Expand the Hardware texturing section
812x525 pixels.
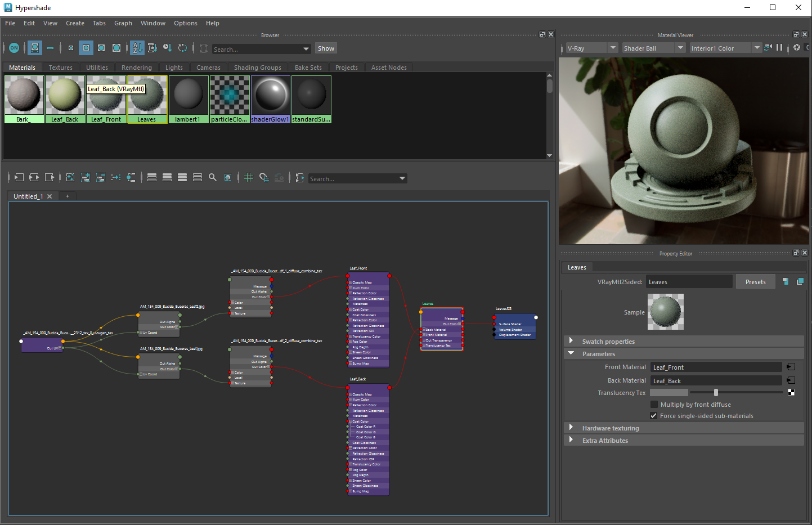571,428
